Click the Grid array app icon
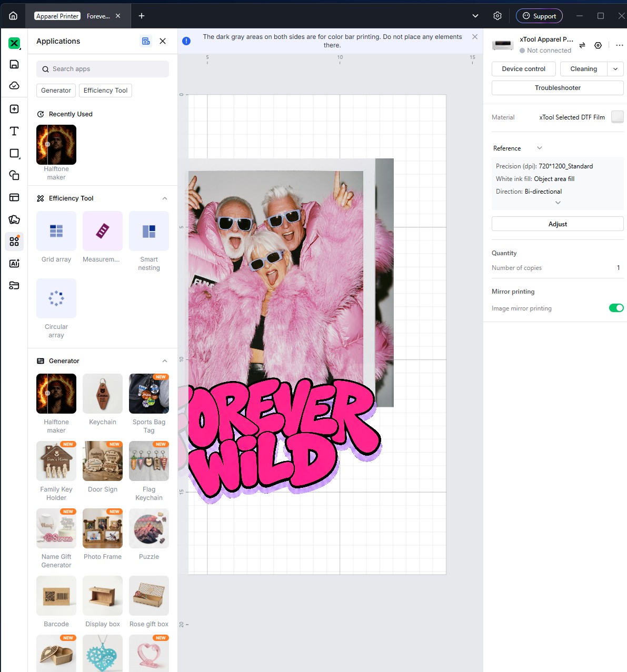The image size is (627, 672). click(x=56, y=231)
